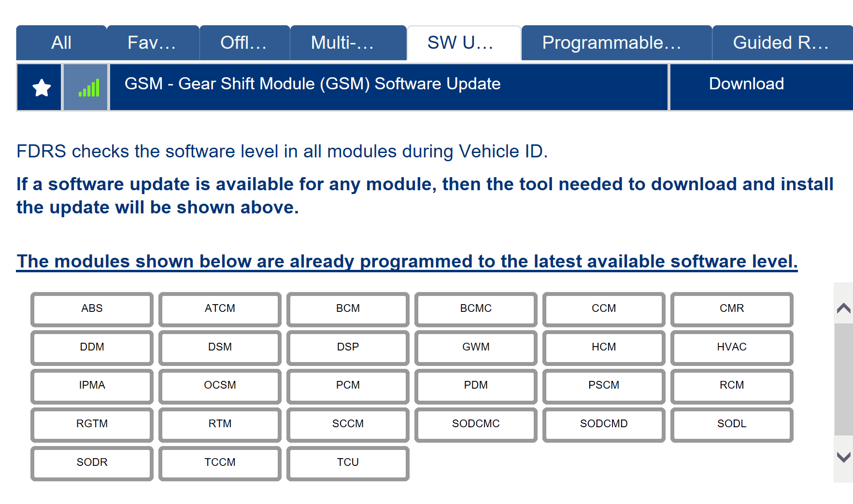
Task: Select the Guided R… tab
Action: point(780,43)
